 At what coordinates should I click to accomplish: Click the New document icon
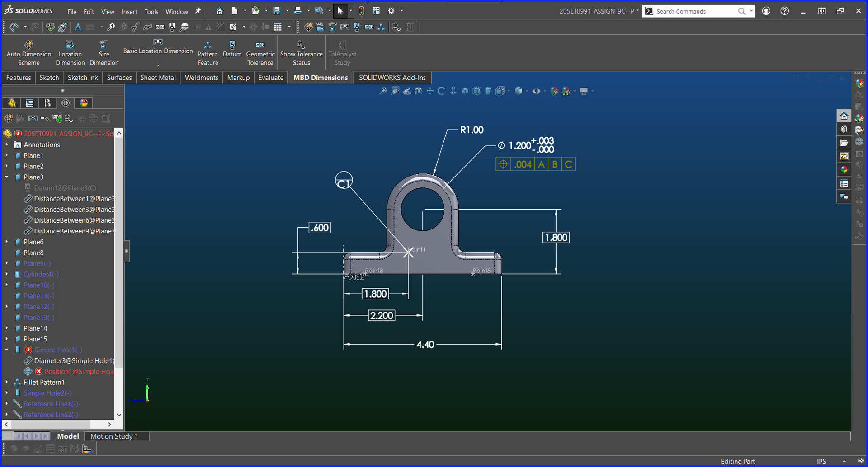click(234, 11)
